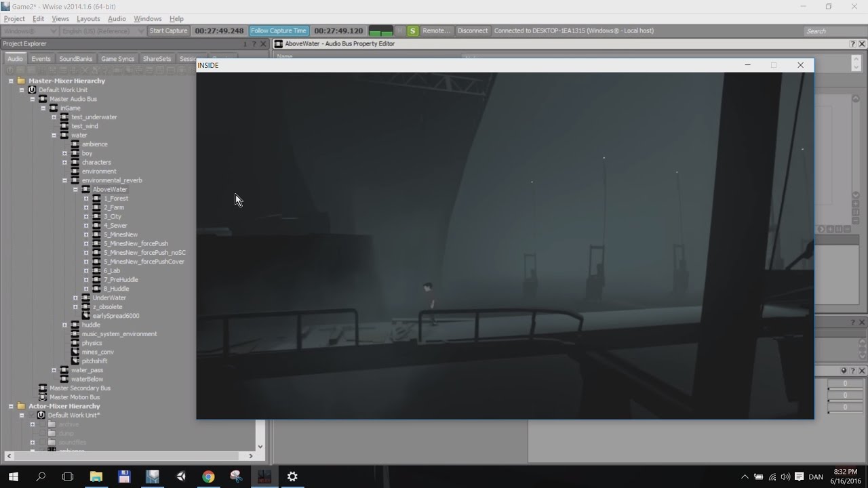The height and width of the screenshot is (488, 868).
Task: Click the inGame bus icon
Action: (x=54, y=108)
